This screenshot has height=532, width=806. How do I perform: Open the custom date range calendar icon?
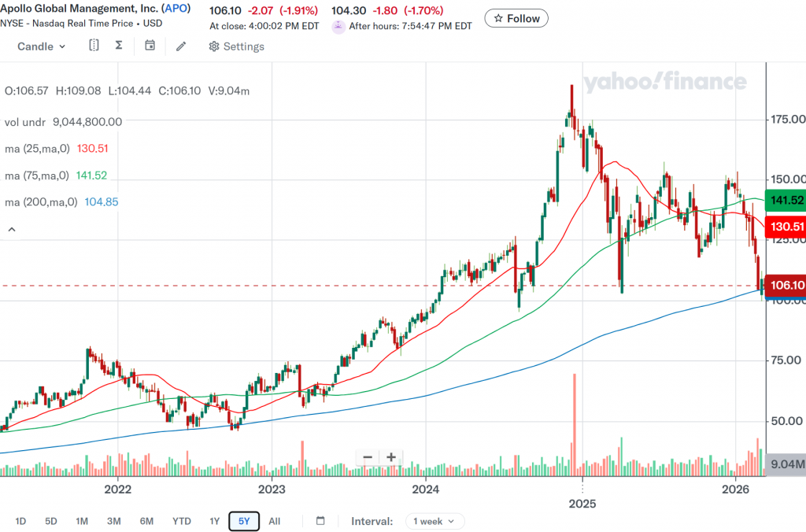tap(320, 521)
